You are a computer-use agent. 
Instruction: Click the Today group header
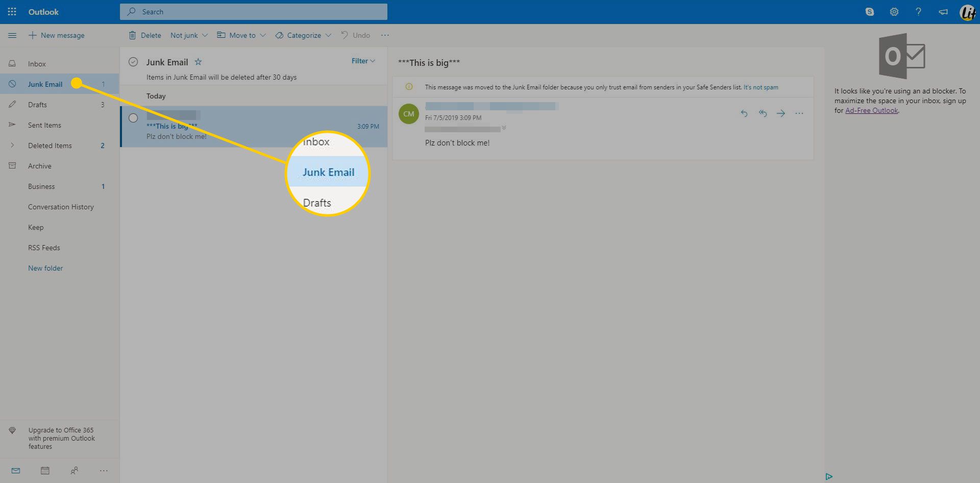(x=156, y=96)
